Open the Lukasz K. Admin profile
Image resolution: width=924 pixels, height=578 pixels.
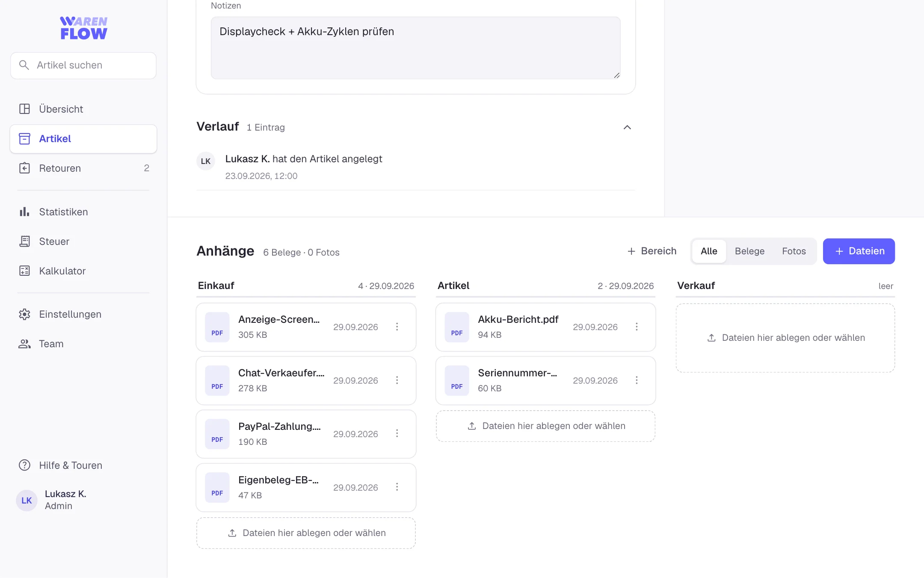click(52, 500)
